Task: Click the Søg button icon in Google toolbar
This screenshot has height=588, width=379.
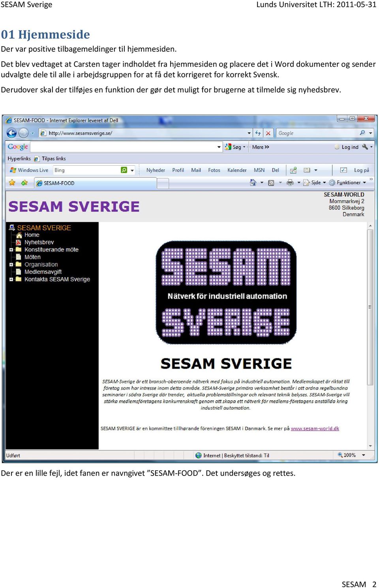Action: [228, 147]
